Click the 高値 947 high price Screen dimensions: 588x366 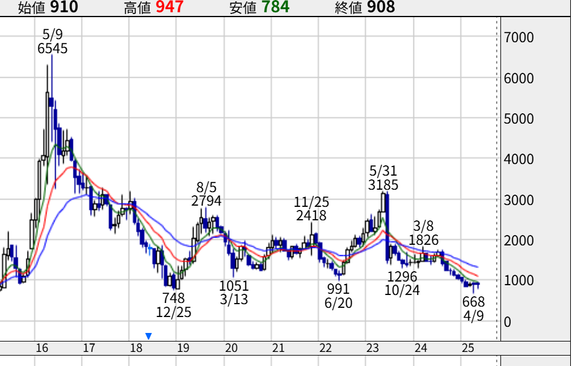[x=154, y=7]
